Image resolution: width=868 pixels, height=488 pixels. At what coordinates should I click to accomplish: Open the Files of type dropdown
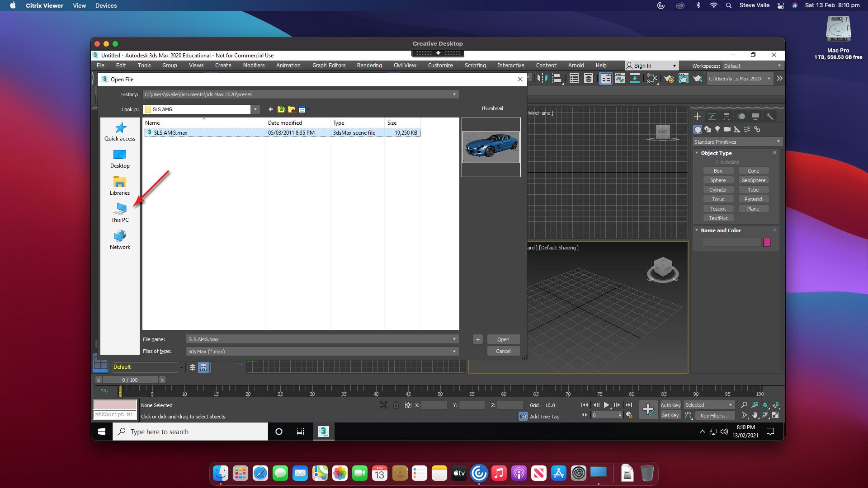pyautogui.click(x=454, y=352)
